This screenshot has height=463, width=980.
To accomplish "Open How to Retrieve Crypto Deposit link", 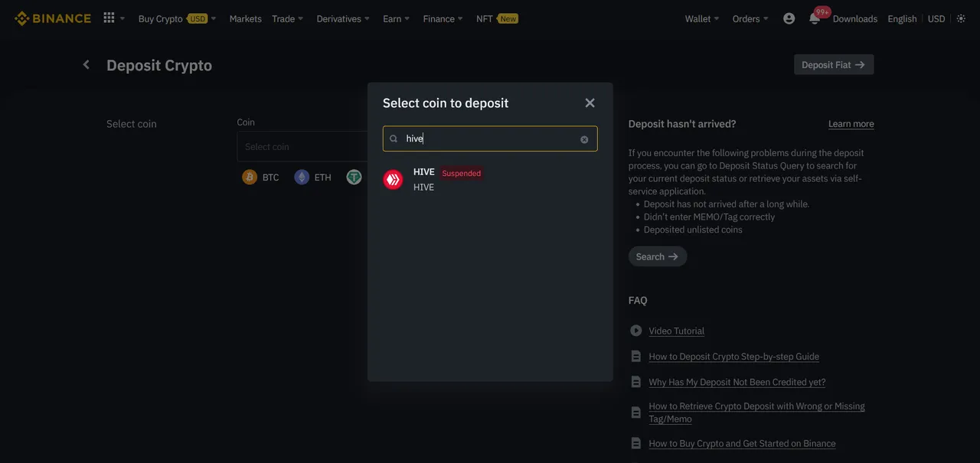I will point(756,412).
